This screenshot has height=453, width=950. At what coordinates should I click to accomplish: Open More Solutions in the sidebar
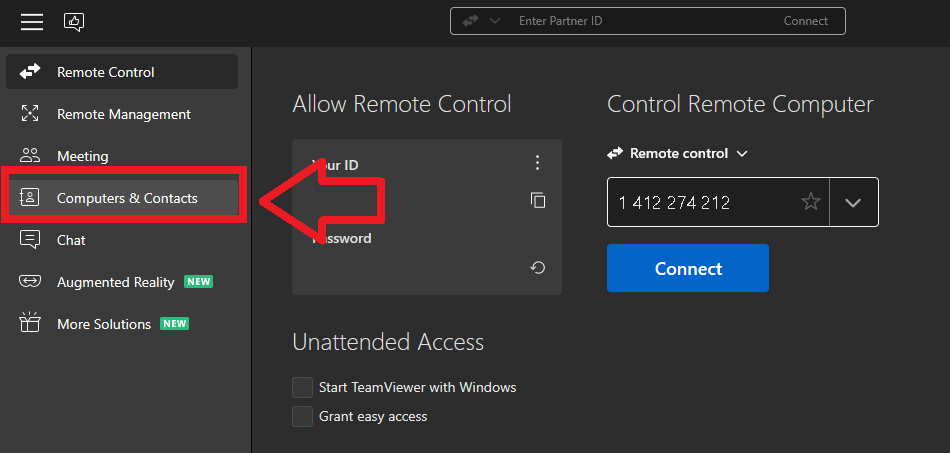pyautogui.click(x=104, y=324)
